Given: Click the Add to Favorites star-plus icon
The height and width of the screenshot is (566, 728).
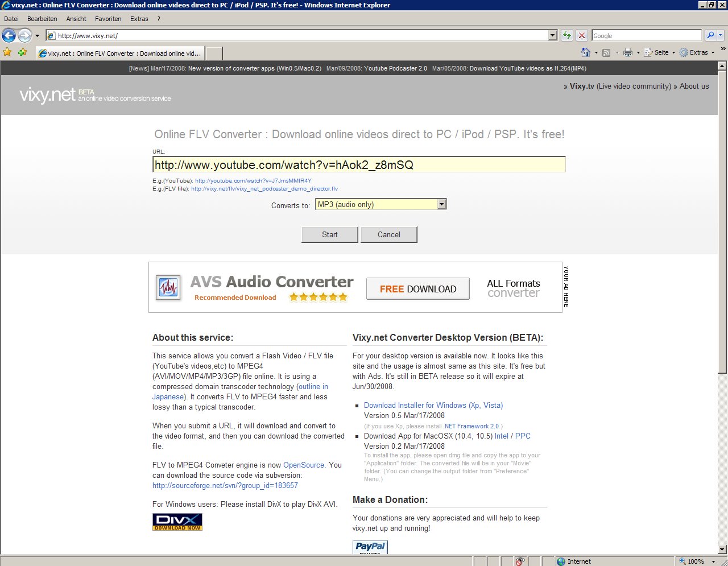Looking at the screenshot, I should [x=22, y=52].
